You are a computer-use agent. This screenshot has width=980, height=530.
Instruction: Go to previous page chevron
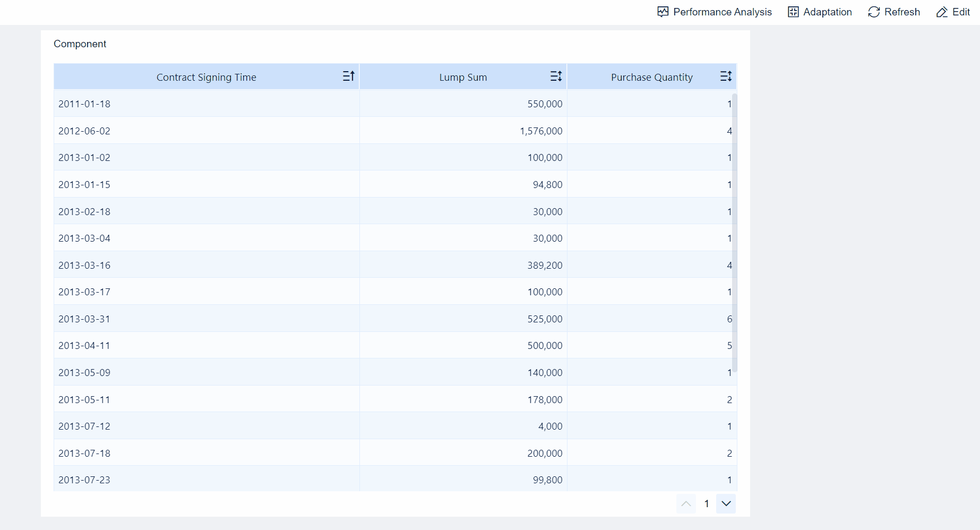(686, 503)
